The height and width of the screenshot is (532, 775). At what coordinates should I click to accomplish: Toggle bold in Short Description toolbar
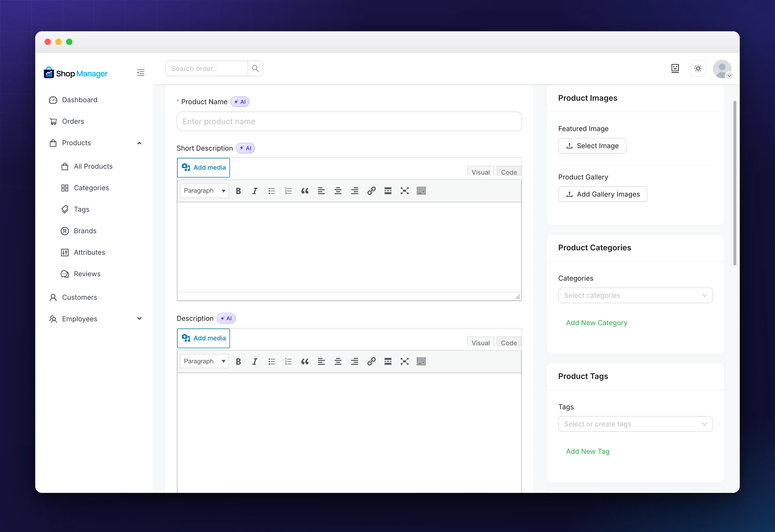(238, 191)
